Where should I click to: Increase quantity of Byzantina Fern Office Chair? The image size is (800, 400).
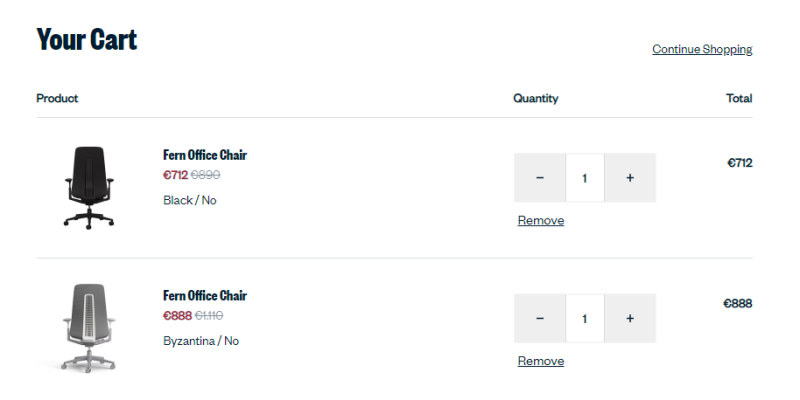(x=630, y=318)
